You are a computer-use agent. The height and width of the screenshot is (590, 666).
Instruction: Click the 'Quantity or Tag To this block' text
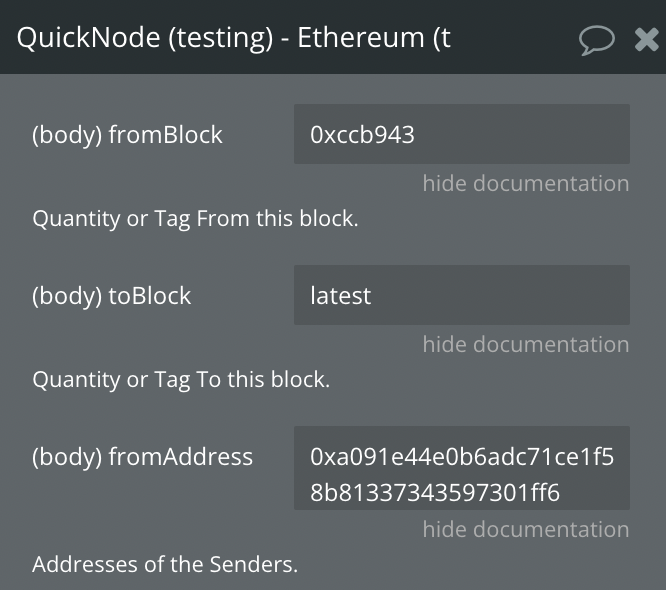pos(181,379)
